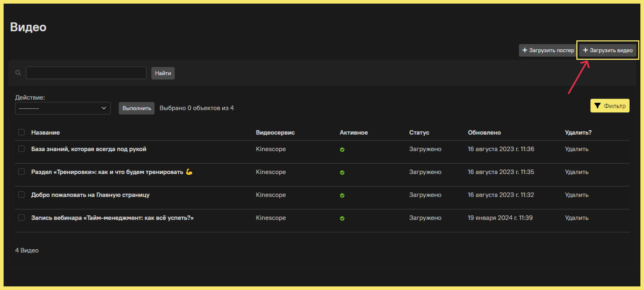Click date «19 января 2024 г. 11:39»
This screenshot has width=644, height=290.
[x=500, y=218]
